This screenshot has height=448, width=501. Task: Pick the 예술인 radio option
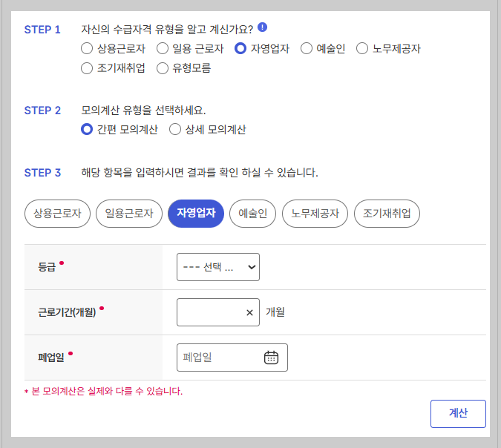[x=306, y=49]
